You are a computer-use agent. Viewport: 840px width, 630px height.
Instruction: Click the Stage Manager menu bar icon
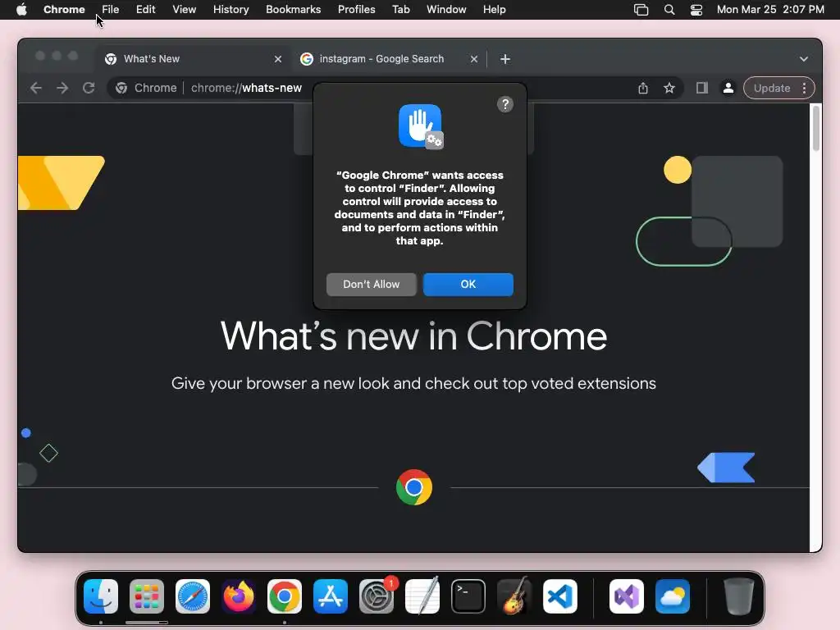pos(641,10)
